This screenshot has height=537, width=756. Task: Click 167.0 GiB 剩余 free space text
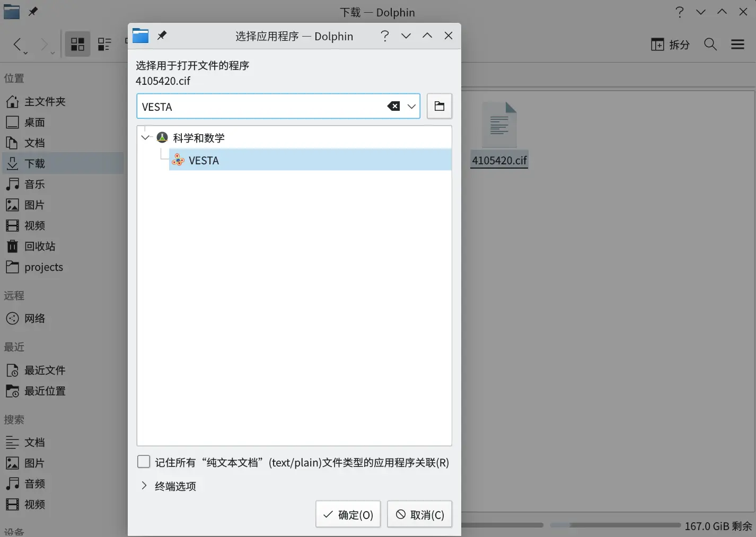(x=718, y=526)
